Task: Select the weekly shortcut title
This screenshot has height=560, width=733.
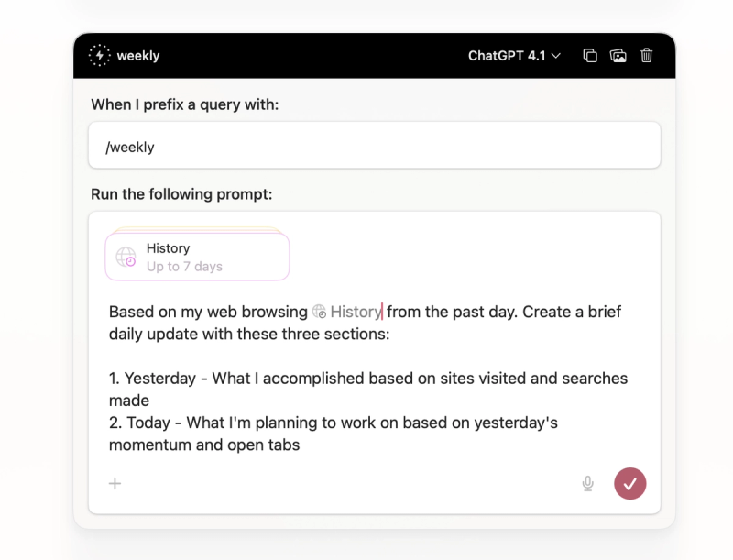Action: [x=138, y=56]
